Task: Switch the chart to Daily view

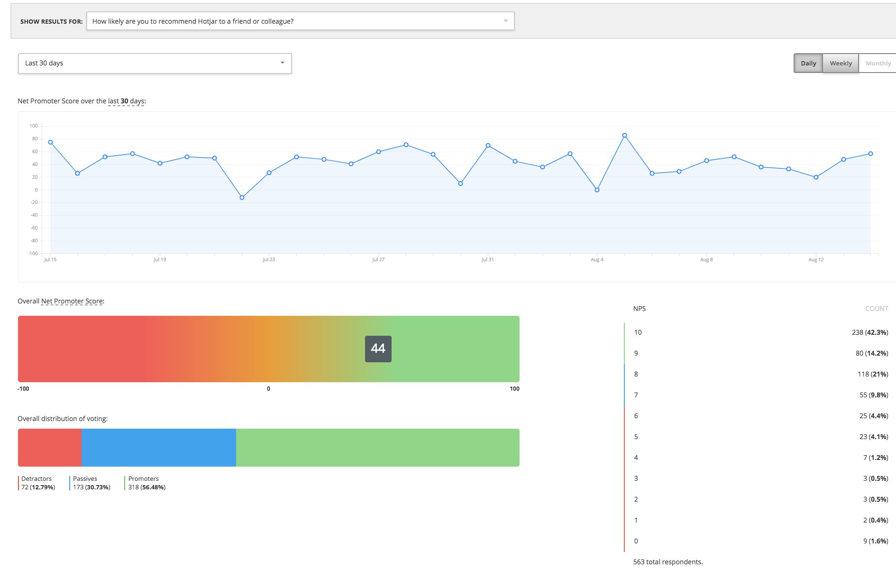Action: [808, 64]
